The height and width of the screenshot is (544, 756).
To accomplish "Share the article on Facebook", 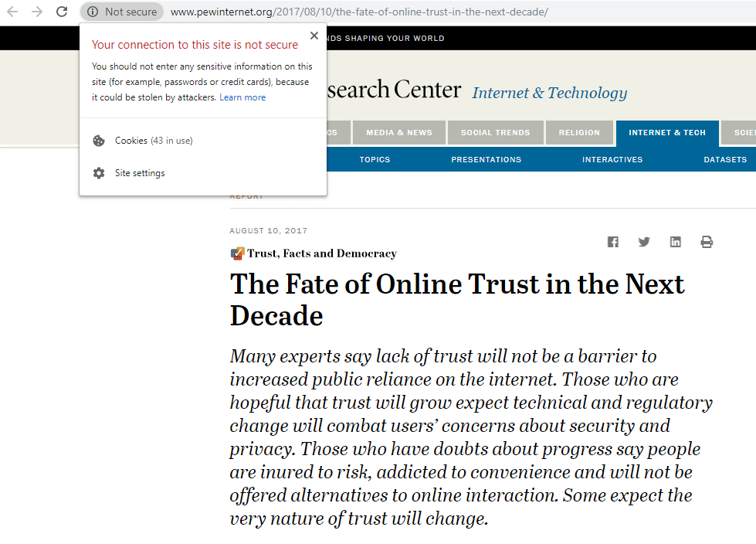I will tap(613, 242).
